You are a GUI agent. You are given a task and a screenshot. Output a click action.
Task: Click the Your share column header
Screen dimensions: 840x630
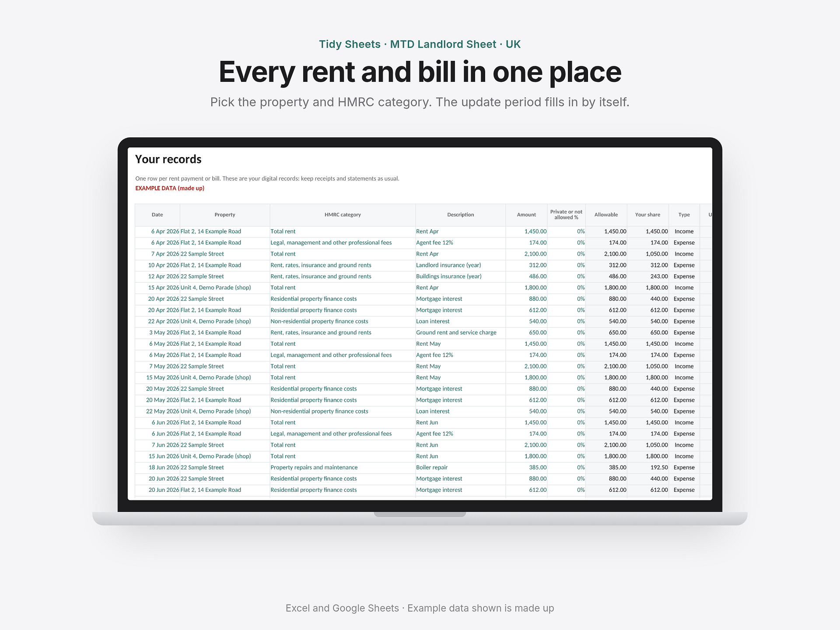tap(647, 215)
